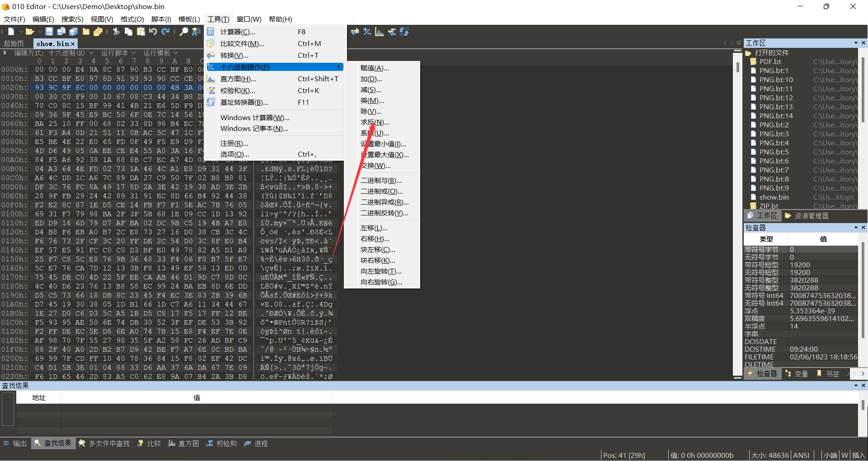The width and height of the screenshot is (868, 461).
Task: Switch to the Start Page tab
Action: pos(14,43)
